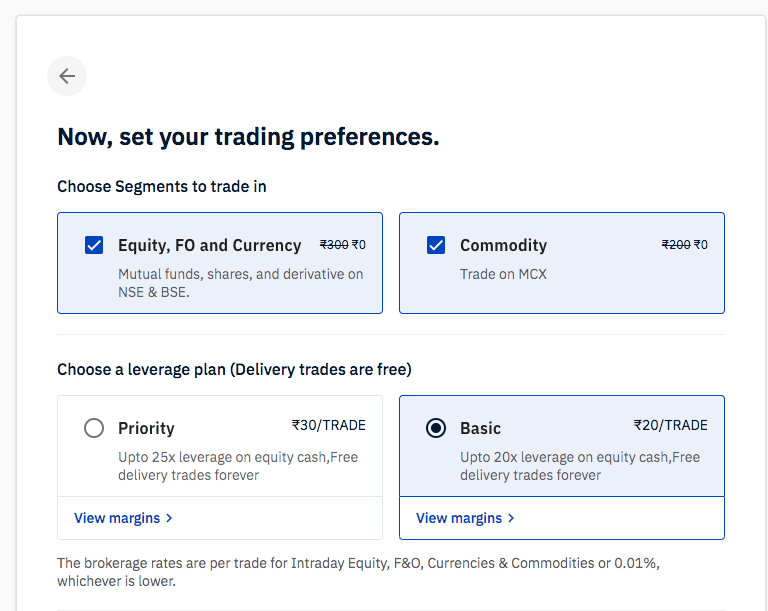Uncheck the Equity, FO and Currency checkbox
Viewport: 768px width, 611px height.
pos(94,245)
